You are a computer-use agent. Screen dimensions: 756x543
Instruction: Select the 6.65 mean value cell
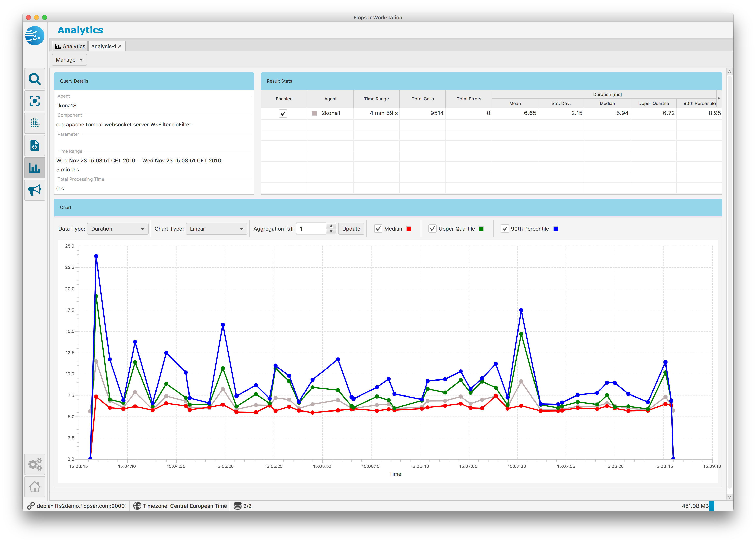point(515,113)
